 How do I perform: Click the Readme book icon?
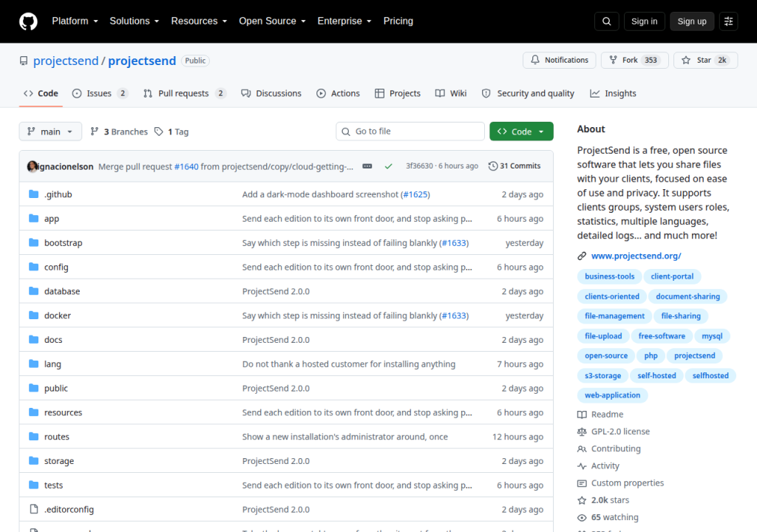point(582,415)
